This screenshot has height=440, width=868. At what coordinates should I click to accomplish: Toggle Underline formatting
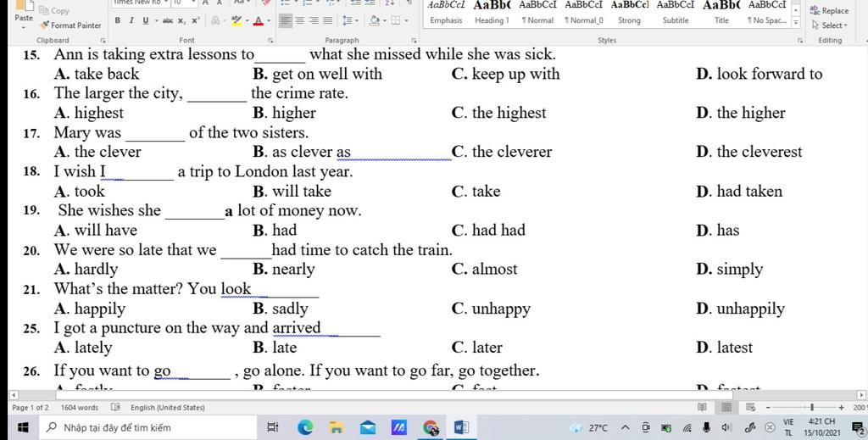(146, 20)
